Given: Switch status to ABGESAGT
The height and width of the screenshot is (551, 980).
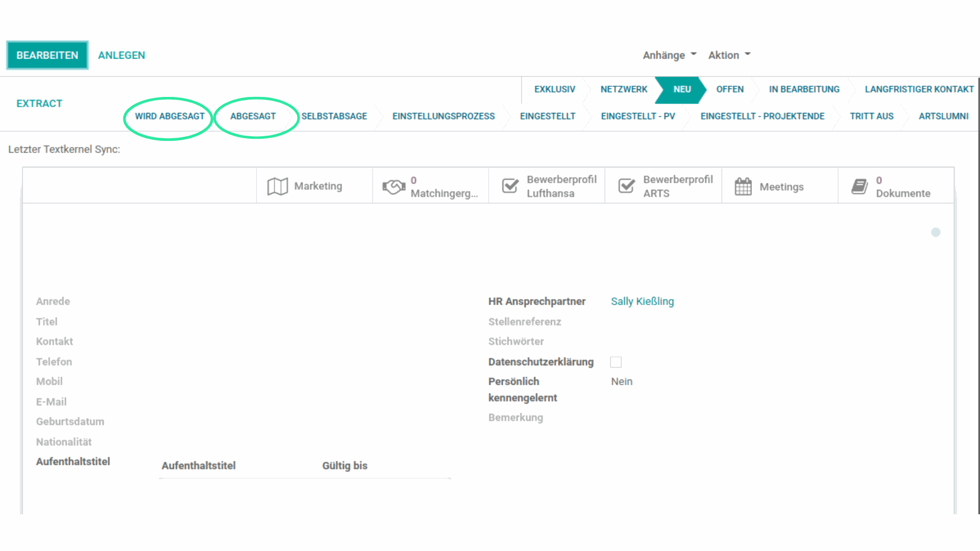Looking at the screenshot, I should click(x=253, y=116).
